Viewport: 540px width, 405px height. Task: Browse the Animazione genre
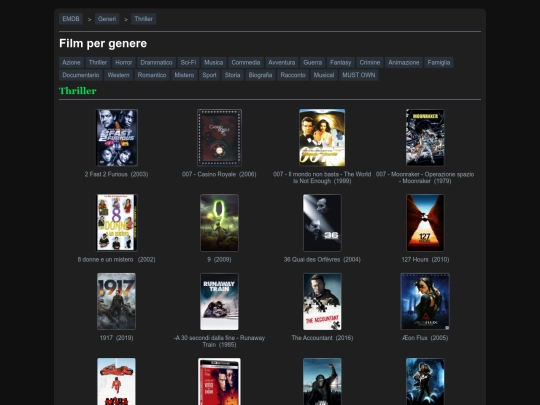click(x=404, y=63)
